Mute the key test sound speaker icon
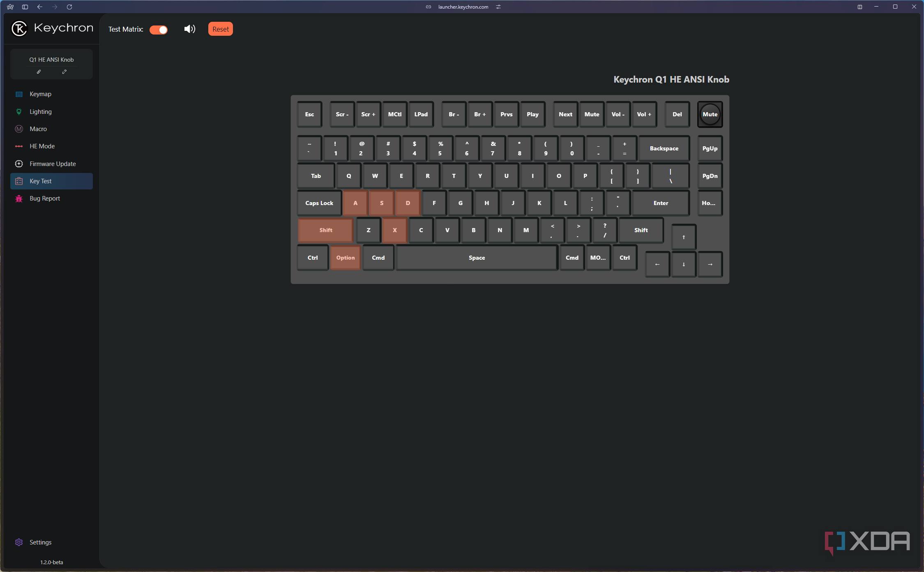This screenshot has height=572, width=924. point(189,29)
